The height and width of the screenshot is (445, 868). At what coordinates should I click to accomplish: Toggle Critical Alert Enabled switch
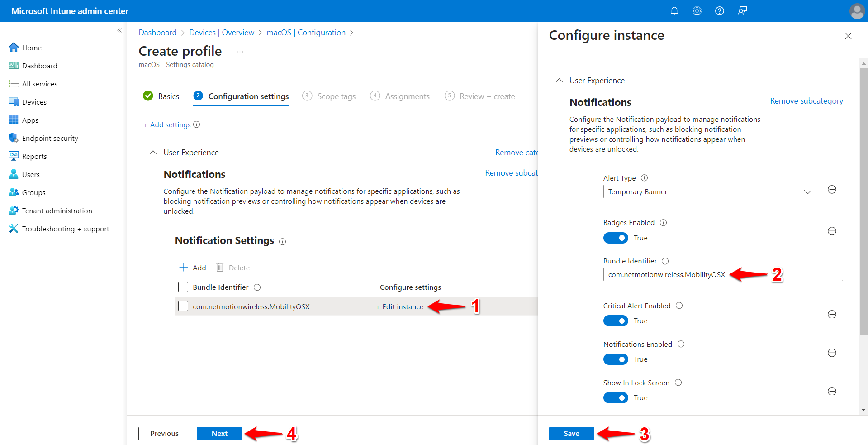click(616, 321)
